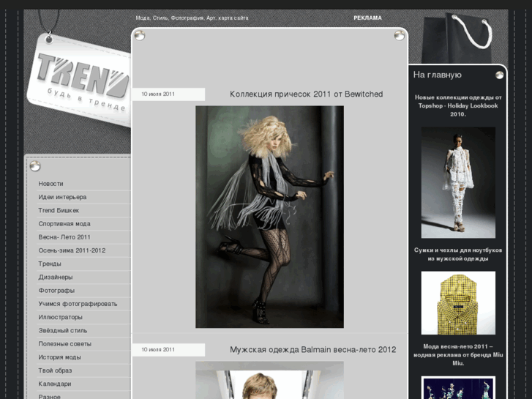This screenshot has width=532, height=399.
Task: Click the dark Miu Miu advertisement thumbnail
Action: pyautogui.click(x=458, y=388)
